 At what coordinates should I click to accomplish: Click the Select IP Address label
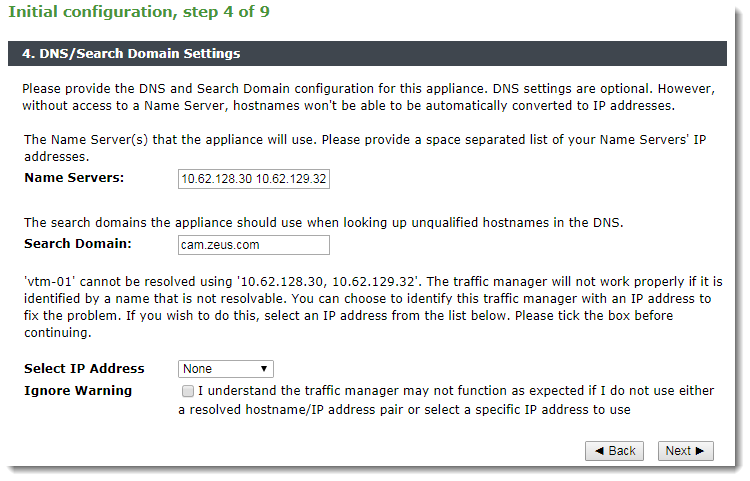pyautogui.click(x=84, y=369)
